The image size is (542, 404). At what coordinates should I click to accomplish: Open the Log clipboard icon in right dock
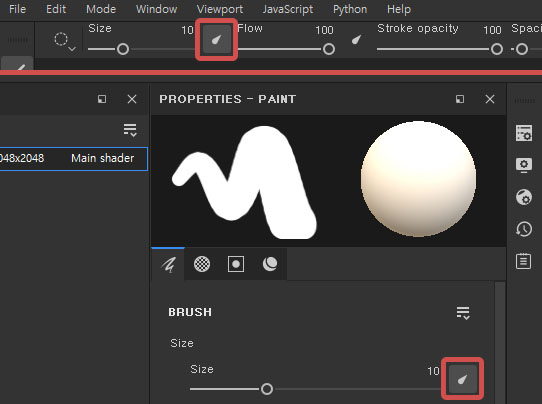click(524, 261)
